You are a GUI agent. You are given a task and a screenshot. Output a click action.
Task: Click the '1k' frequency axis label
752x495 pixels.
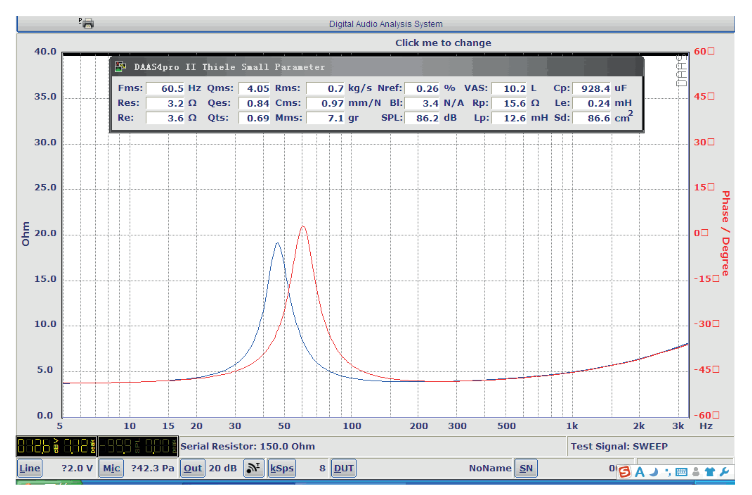click(572, 426)
